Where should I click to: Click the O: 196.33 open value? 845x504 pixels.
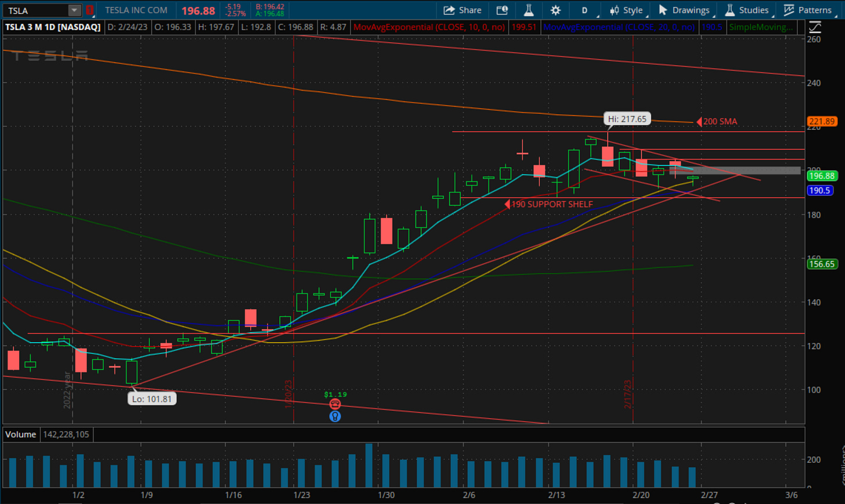172,27
